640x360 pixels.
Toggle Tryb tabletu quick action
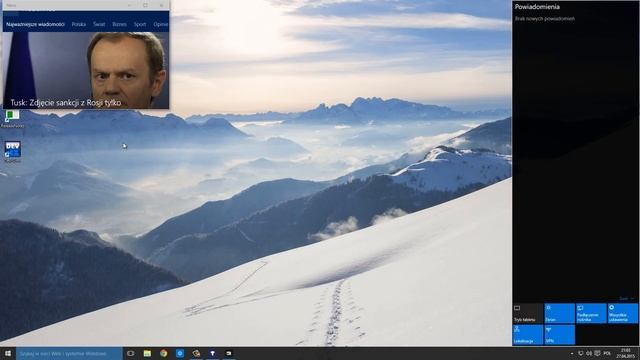pyautogui.click(x=528, y=313)
